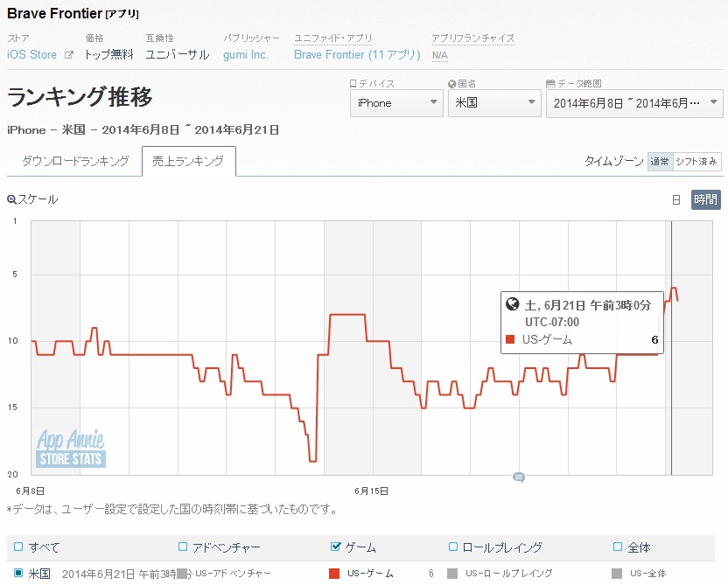
Task: Set timezone to シフト済み
Action: click(x=696, y=162)
